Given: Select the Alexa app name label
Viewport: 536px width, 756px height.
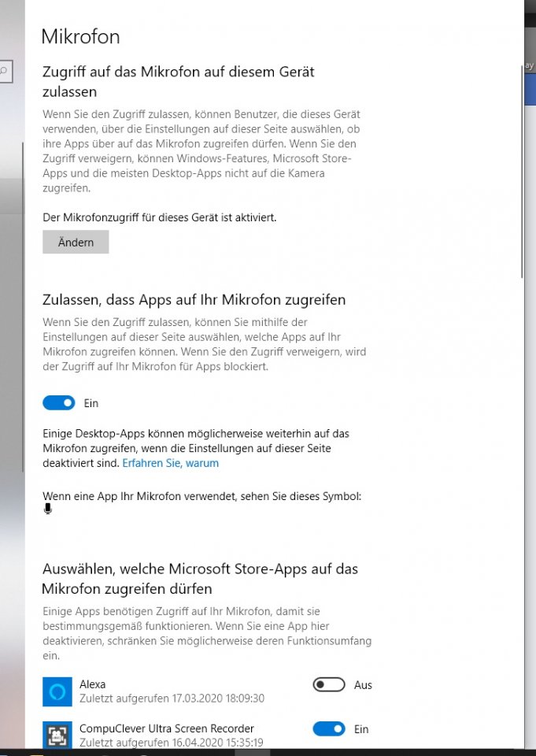Looking at the screenshot, I should pyautogui.click(x=93, y=684).
